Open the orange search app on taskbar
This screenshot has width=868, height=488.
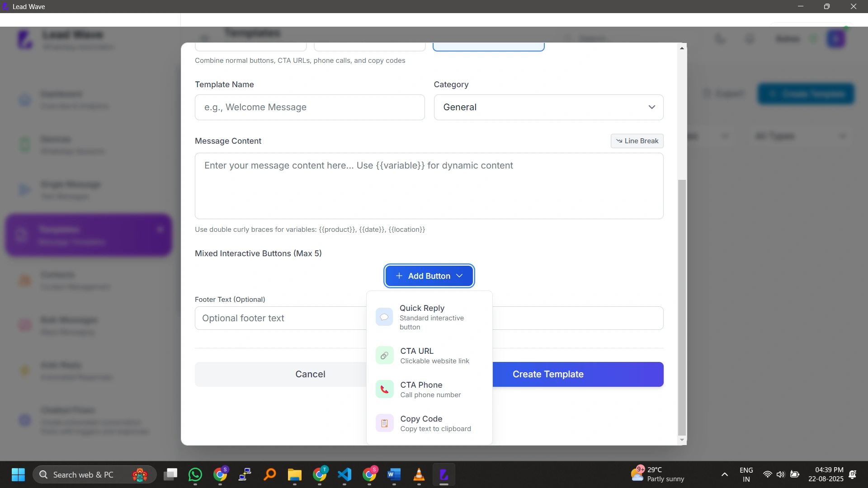point(270,474)
